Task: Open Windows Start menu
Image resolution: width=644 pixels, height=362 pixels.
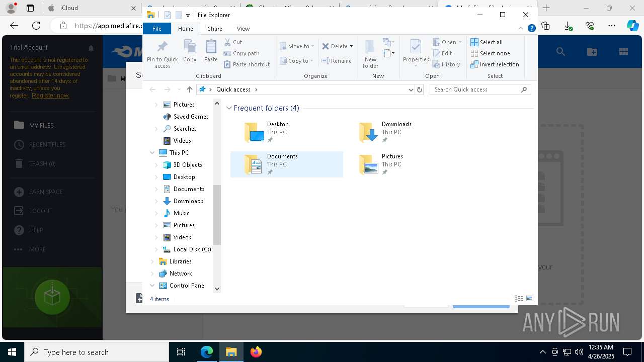Action: (12, 352)
